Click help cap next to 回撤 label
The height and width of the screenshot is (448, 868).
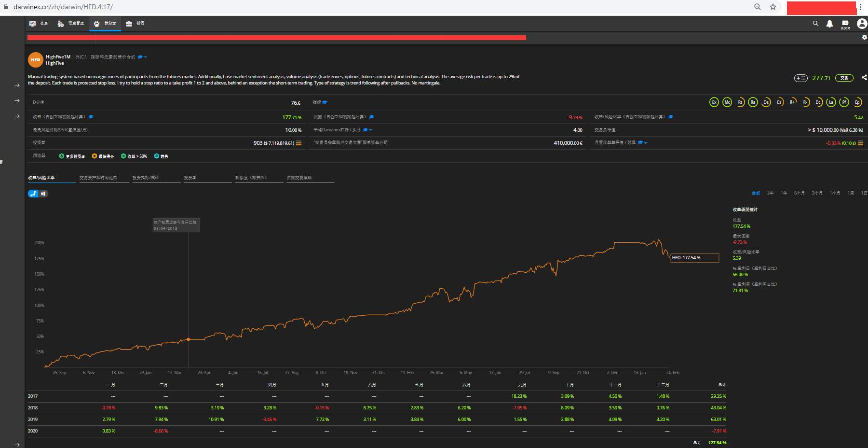[371, 117]
